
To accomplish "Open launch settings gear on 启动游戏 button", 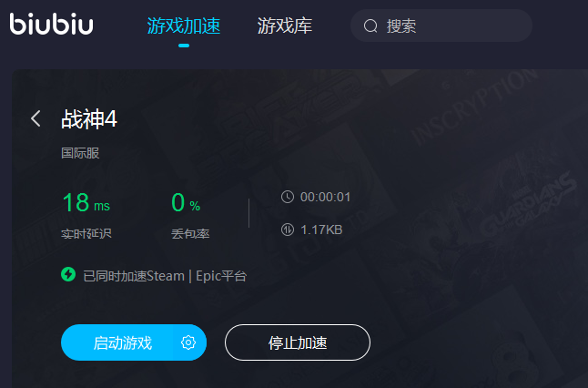I will coord(188,342).
